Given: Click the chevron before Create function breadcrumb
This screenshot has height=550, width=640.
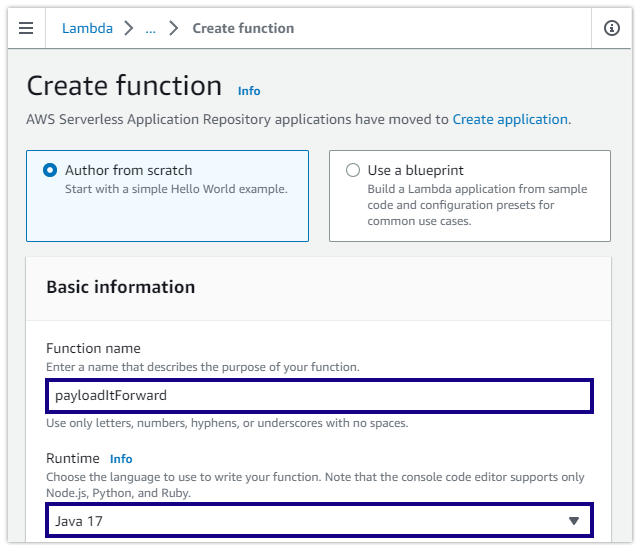Looking at the screenshot, I should 174,28.
